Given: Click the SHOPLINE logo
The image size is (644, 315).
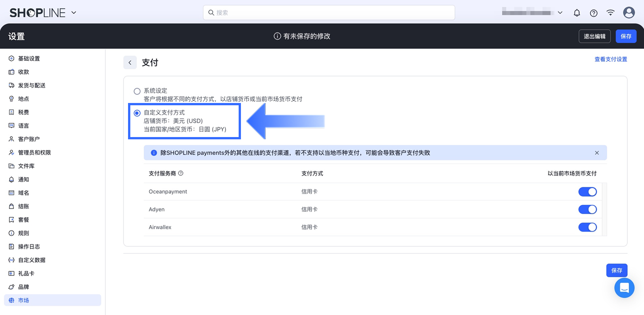Looking at the screenshot, I should [x=38, y=13].
